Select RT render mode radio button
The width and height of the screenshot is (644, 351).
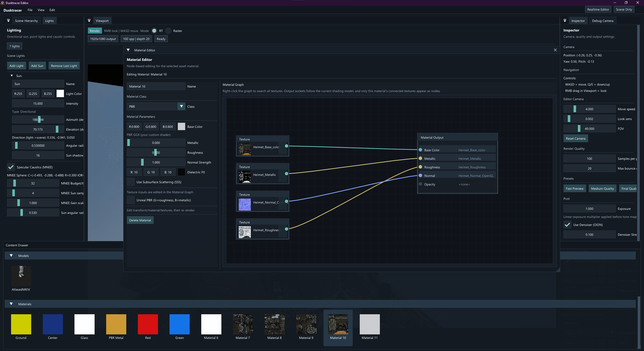pos(154,31)
